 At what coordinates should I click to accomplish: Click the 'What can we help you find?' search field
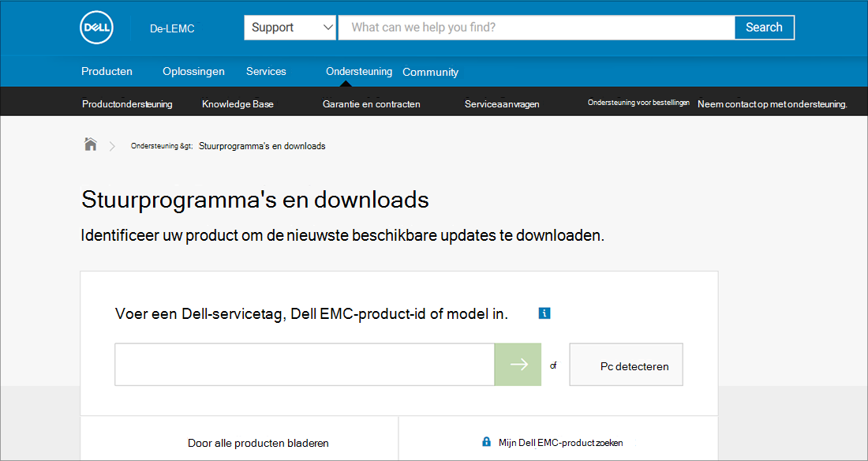(x=536, y=27)
